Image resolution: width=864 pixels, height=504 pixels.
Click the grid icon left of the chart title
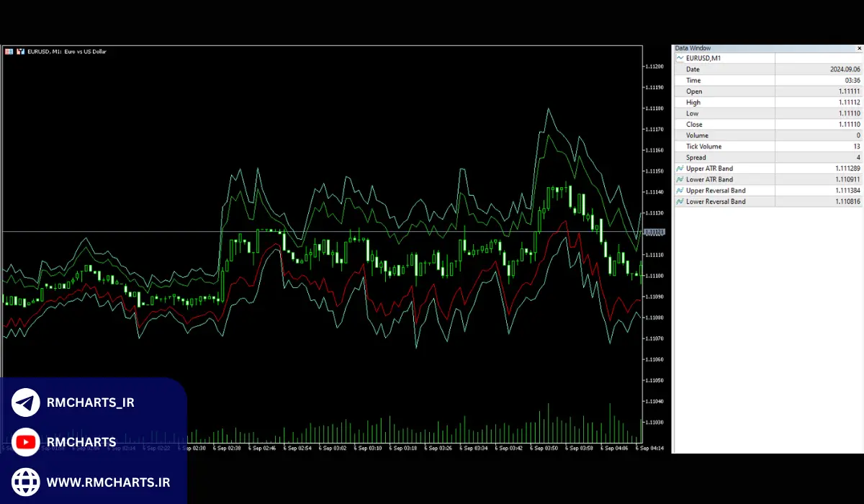point(9,51)
